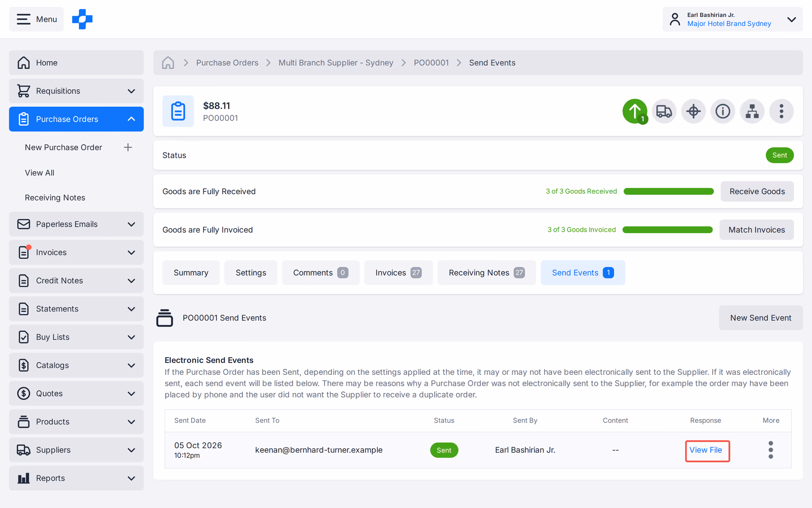Click the crosshair target icon

click(x=694, y=111)
